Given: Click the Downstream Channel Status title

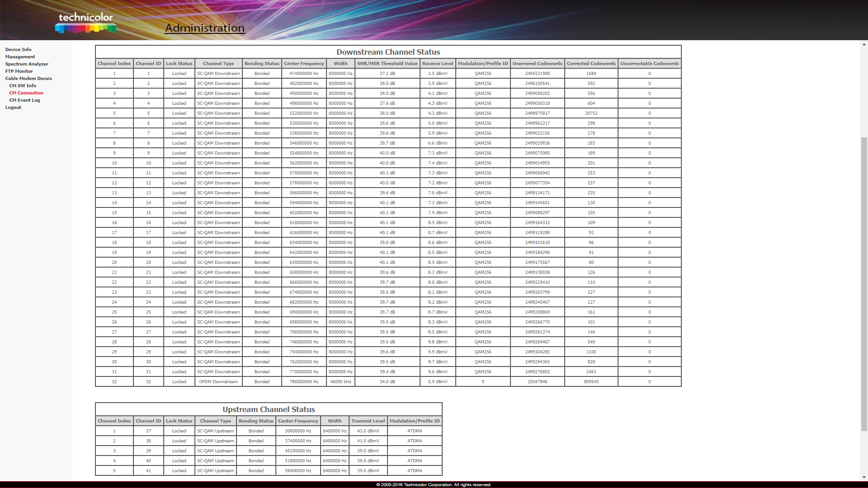Looking at the screenshot, I should (388, 52).
